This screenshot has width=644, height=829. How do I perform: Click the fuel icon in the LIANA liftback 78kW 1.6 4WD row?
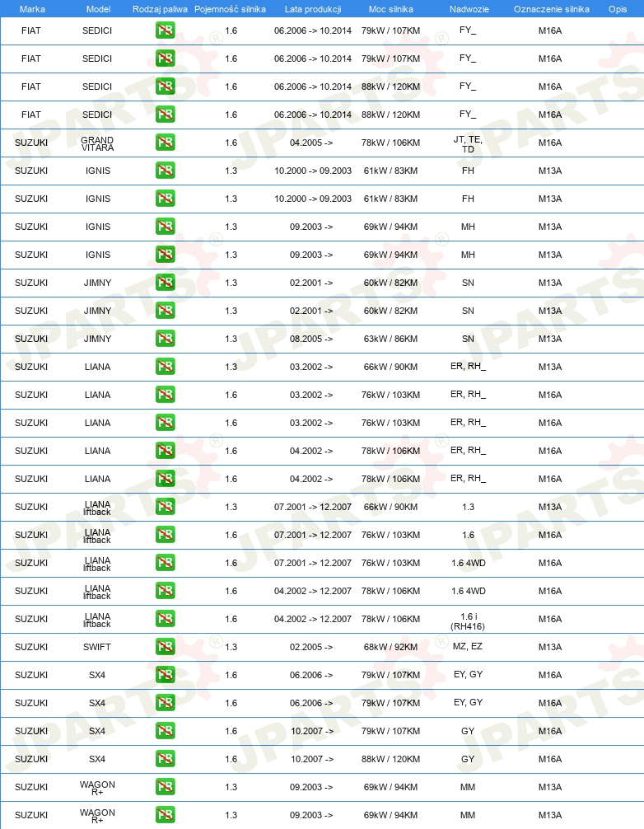tap(166, 591)
